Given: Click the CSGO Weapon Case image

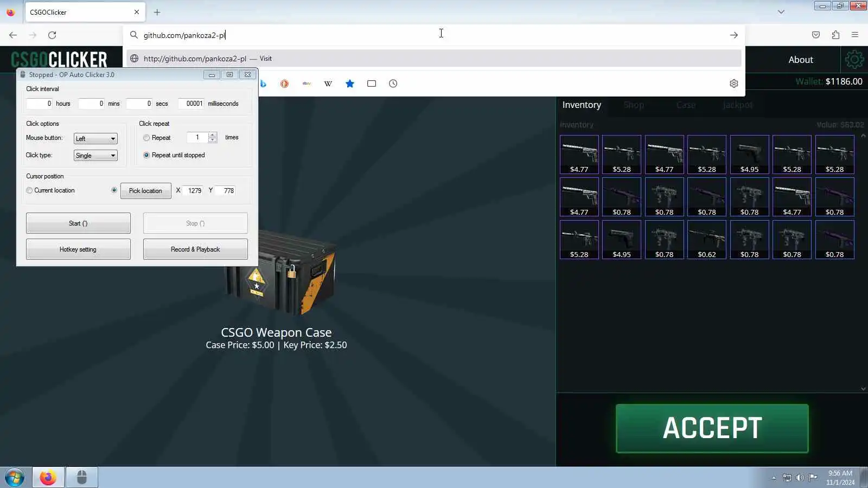Looking at the screenshot, I should point(280,274).
